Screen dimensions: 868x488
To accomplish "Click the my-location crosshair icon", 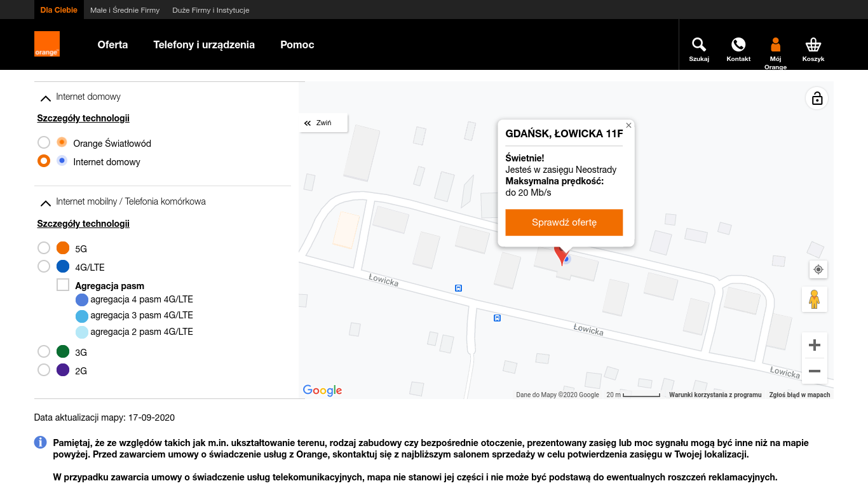I will [x=818, y=269].
